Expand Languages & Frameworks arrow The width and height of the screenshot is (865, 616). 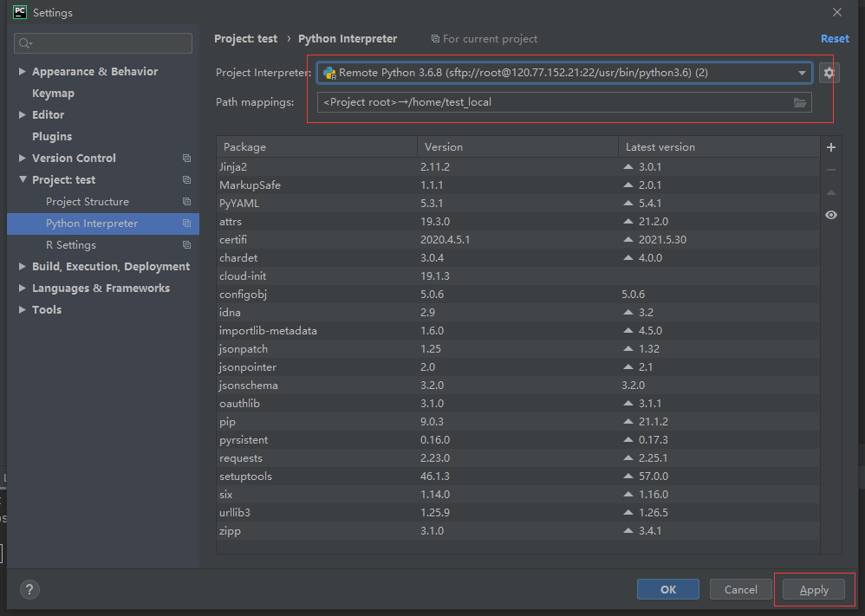[x=22, y=288]
